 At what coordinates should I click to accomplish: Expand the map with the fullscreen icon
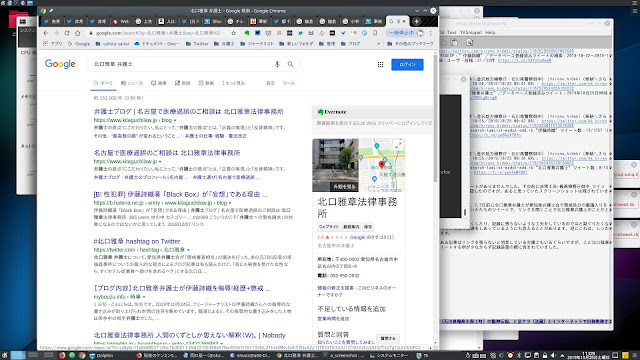pyautogui.click(x=398, y=145)
